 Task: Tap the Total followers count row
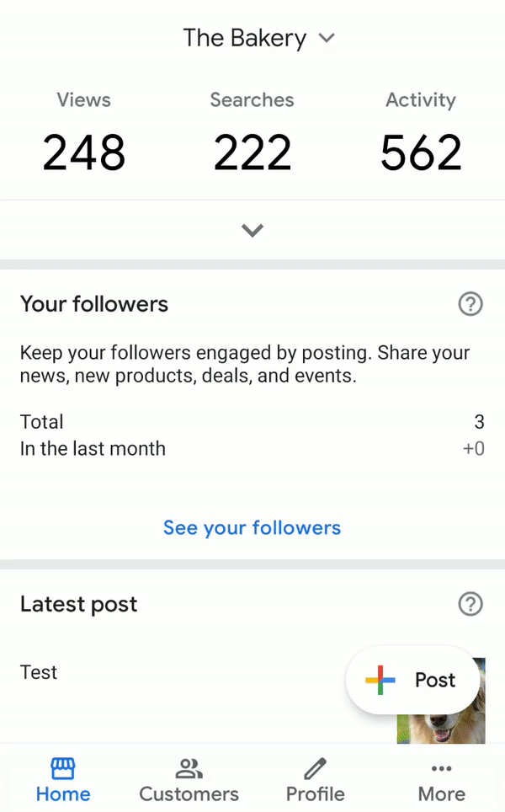[x=252, y=422]
